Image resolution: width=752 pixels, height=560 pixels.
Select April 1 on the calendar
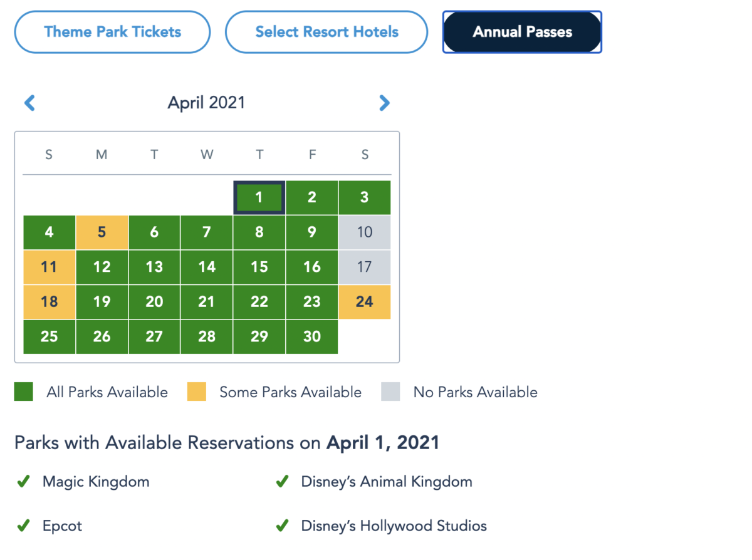tap(259, 198)
